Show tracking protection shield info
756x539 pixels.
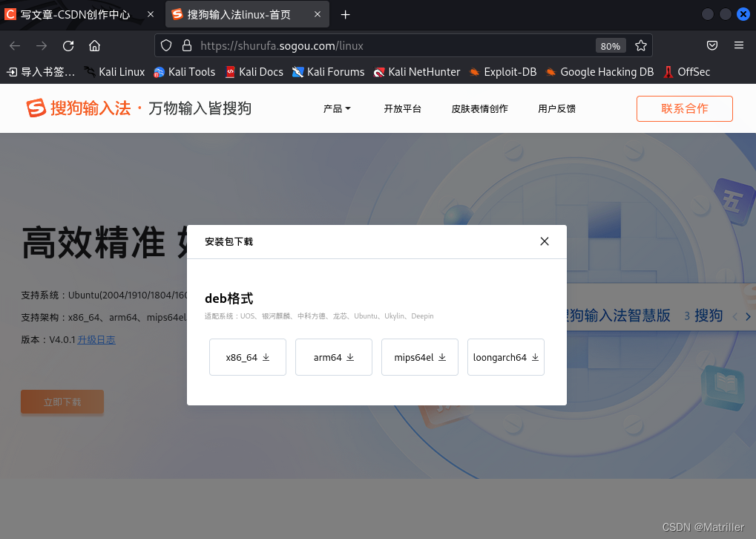pos(166,46)
